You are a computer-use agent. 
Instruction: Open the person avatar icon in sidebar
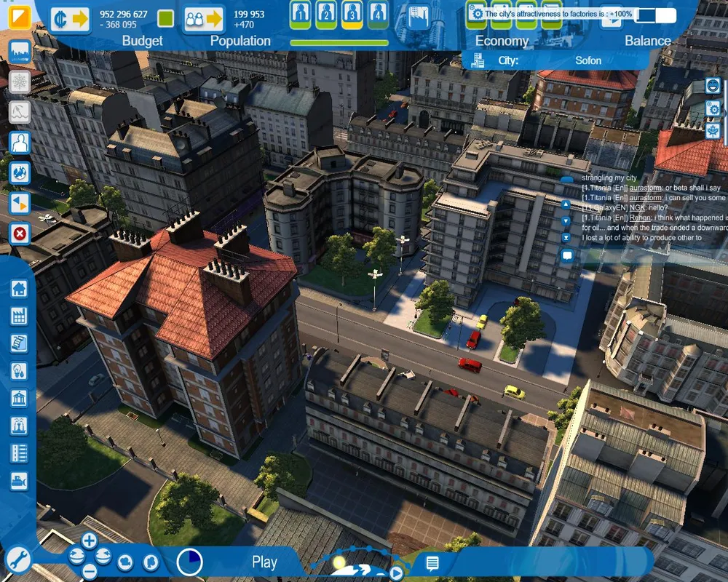pyautogui.click(x=20, y=143)
